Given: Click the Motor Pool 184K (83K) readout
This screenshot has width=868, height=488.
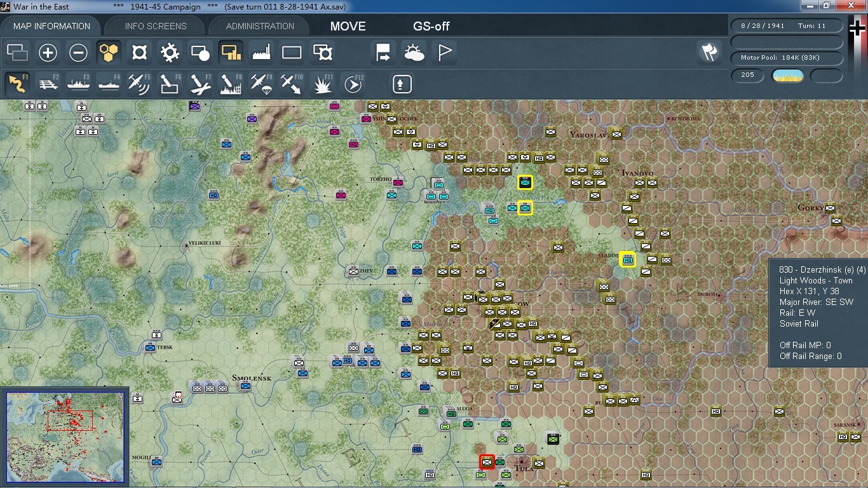Looking at the screenshot, I should (787, 58).
